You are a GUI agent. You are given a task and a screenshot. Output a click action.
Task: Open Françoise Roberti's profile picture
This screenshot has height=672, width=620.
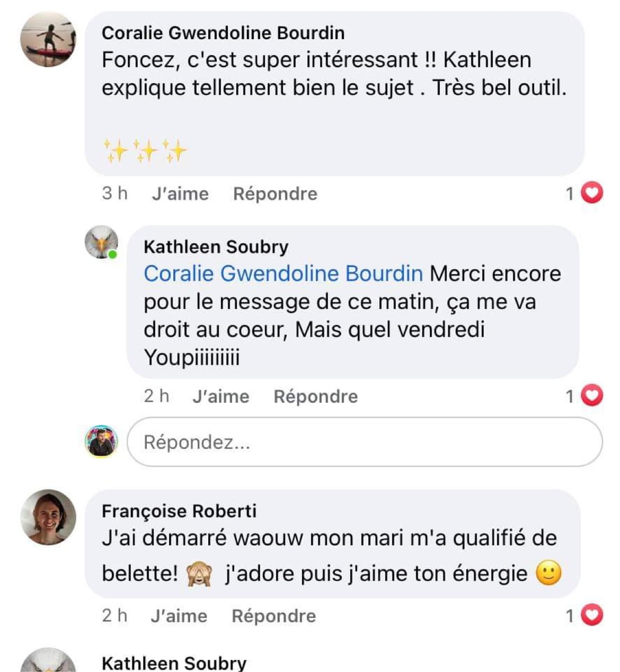pos(48,517)
